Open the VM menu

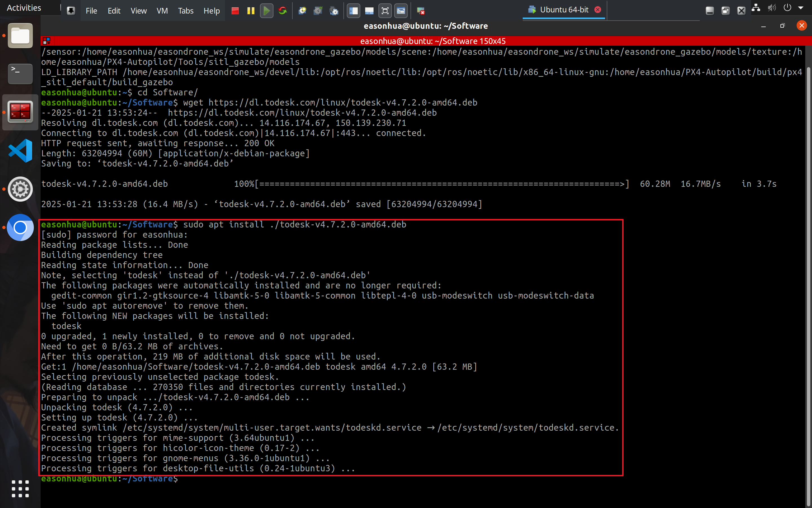[162, 11]
